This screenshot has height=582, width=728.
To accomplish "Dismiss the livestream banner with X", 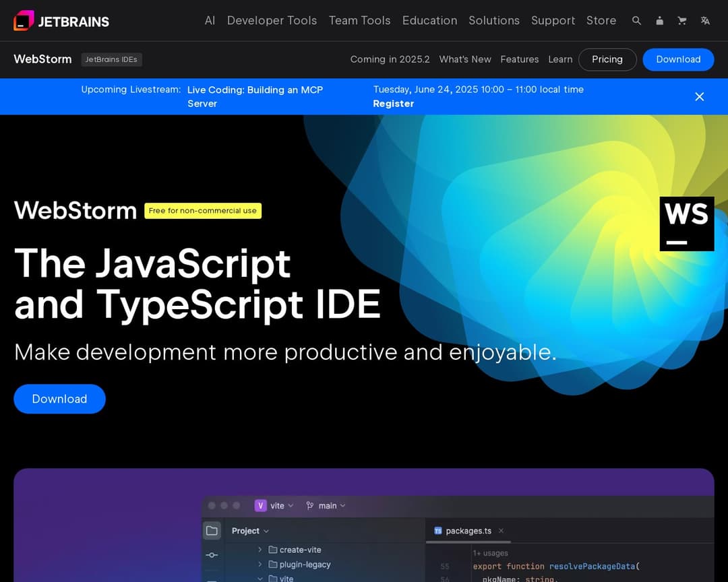I will (x=699, y=96).
